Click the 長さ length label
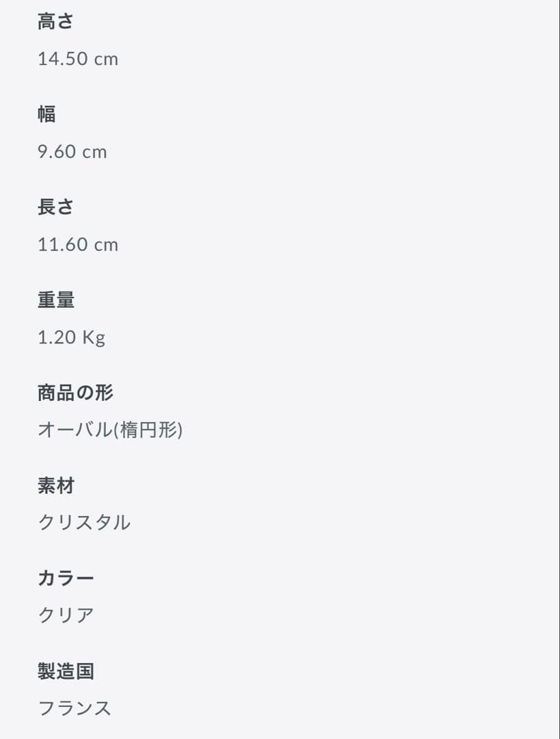 [x=55, y=207]
